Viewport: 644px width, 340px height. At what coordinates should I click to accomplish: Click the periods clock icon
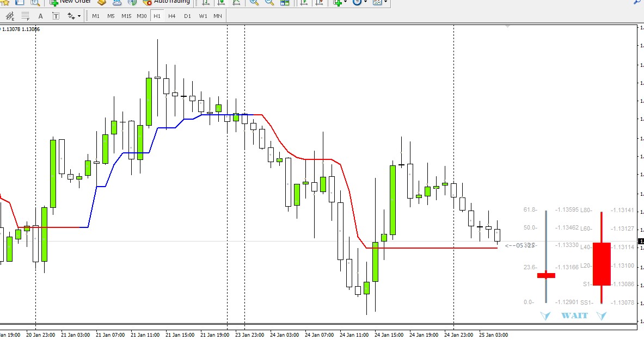[x=357, y=2]
